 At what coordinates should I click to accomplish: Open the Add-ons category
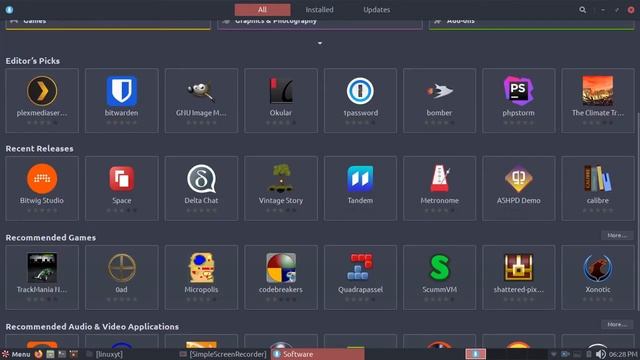pyautogui.click(x=532, y=24)
